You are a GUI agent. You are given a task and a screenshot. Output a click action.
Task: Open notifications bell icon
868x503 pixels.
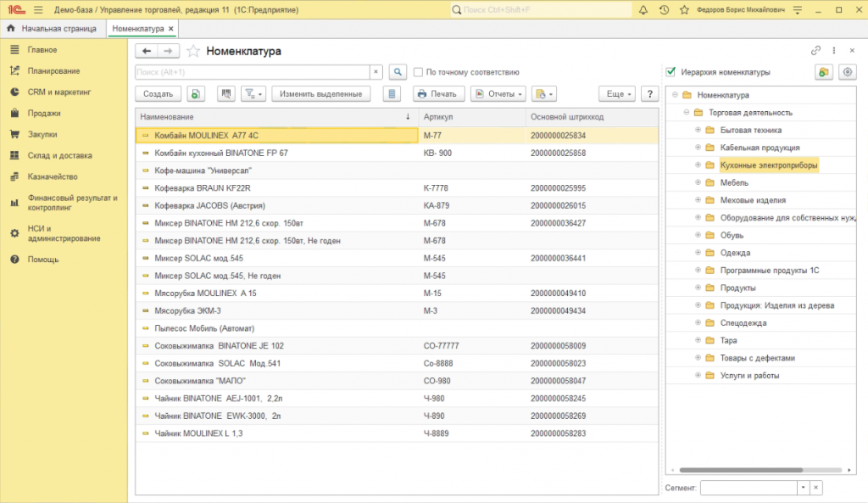pos(643,10)
